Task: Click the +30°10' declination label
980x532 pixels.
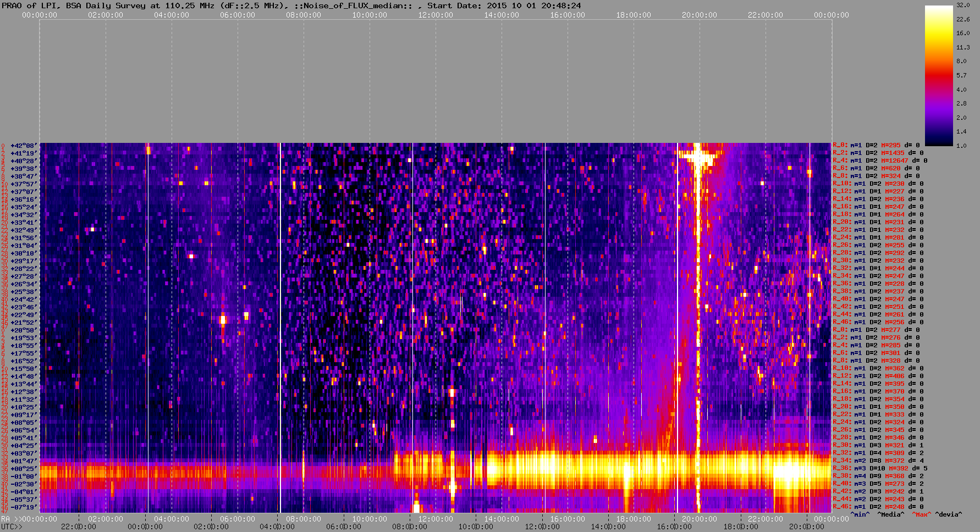Action: click(24, 253)
